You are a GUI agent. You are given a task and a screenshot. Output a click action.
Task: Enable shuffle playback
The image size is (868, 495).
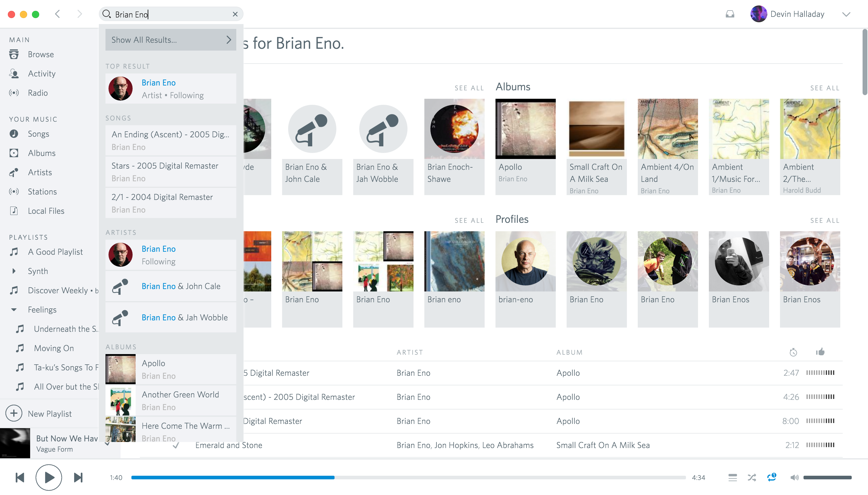point(752,477)
